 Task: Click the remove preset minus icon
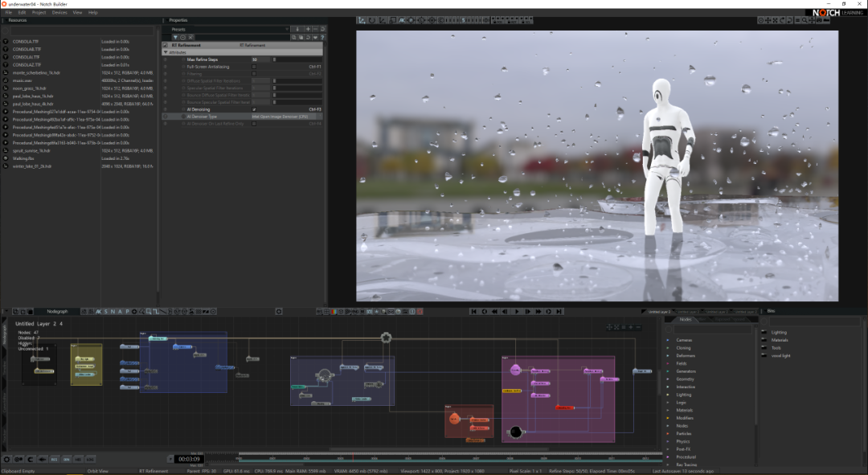pos(315,30)
